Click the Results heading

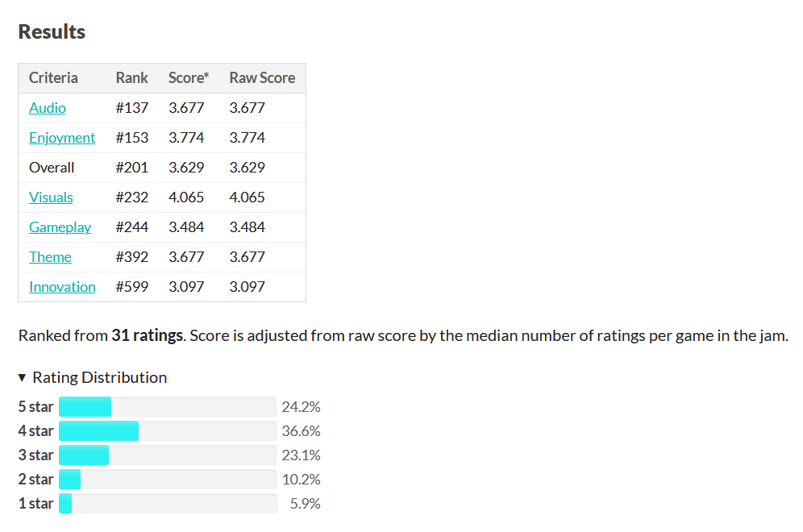52,31
